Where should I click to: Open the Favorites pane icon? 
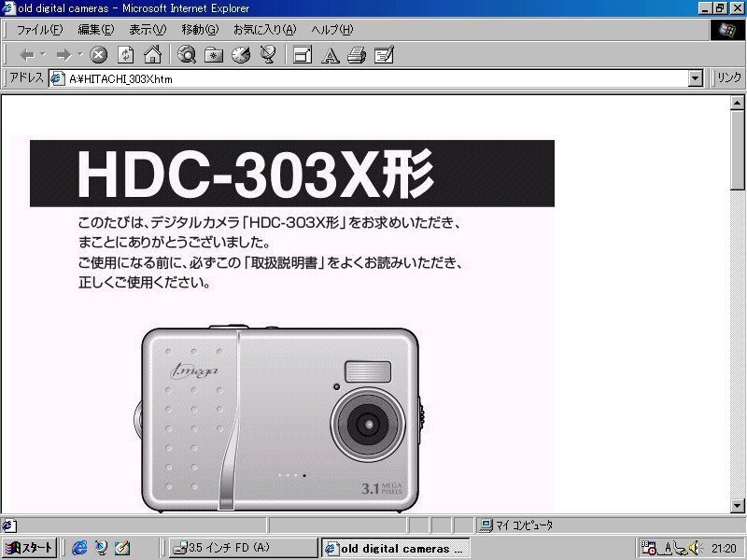point(213,54)
